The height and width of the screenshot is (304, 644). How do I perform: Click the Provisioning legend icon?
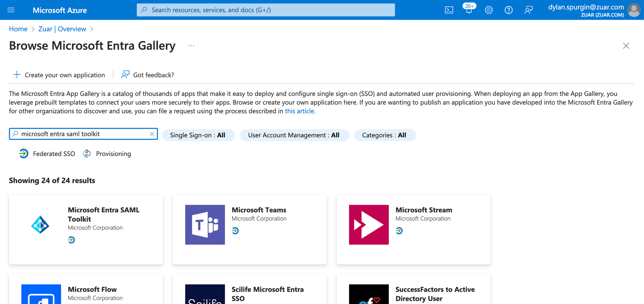(x=87, y=154)
